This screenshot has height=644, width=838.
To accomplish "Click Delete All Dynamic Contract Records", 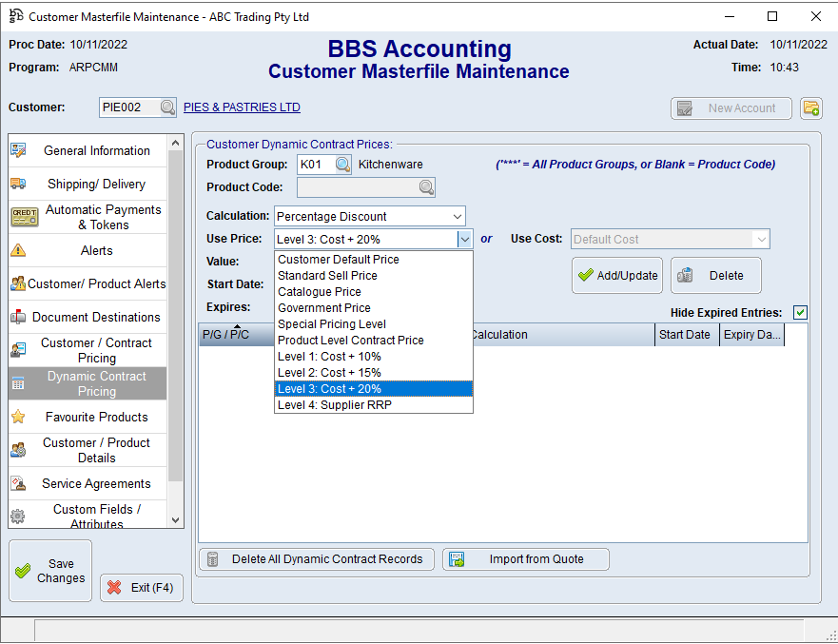I will click(317, 559).
